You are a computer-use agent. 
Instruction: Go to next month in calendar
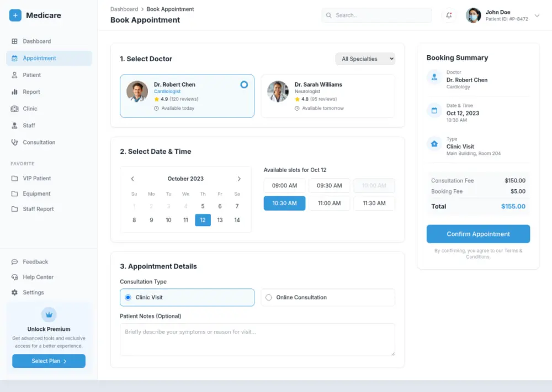[239, 179]
